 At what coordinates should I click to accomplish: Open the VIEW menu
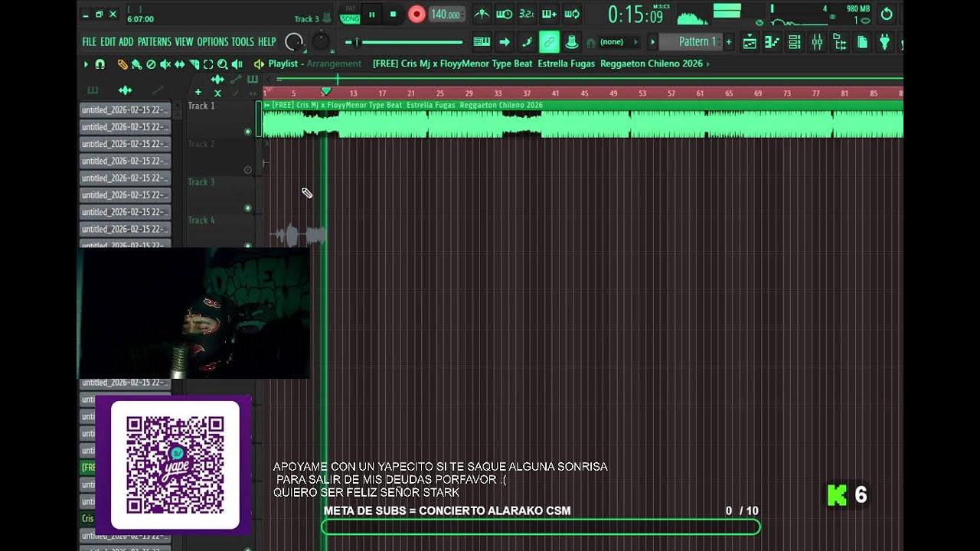coord(184,42)
